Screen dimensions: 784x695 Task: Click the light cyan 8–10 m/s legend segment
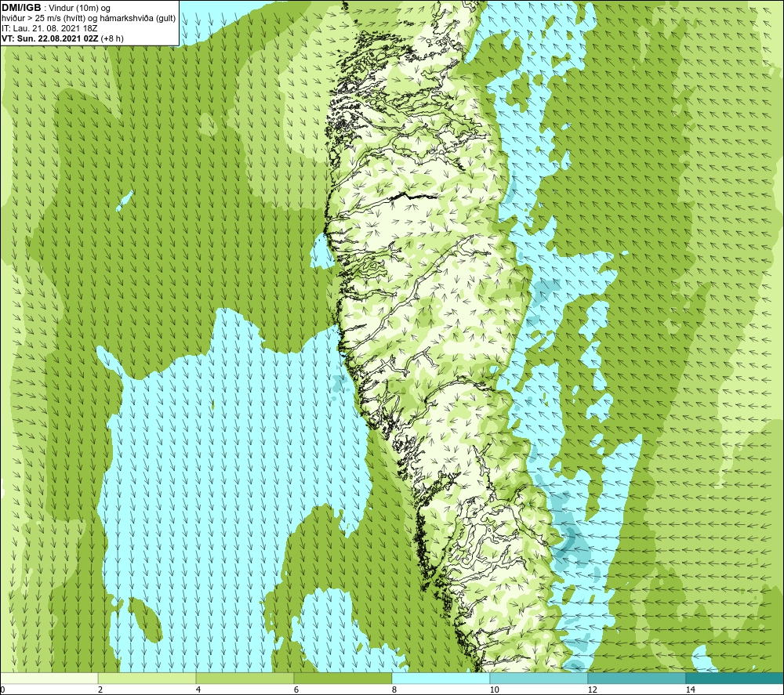pos(441,678)
